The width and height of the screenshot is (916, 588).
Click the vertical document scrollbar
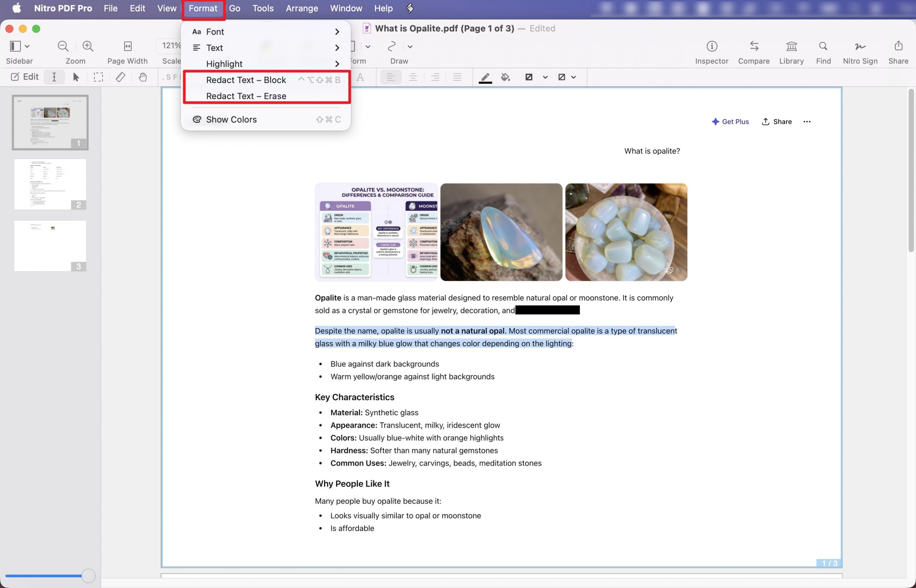pos(911,170)
